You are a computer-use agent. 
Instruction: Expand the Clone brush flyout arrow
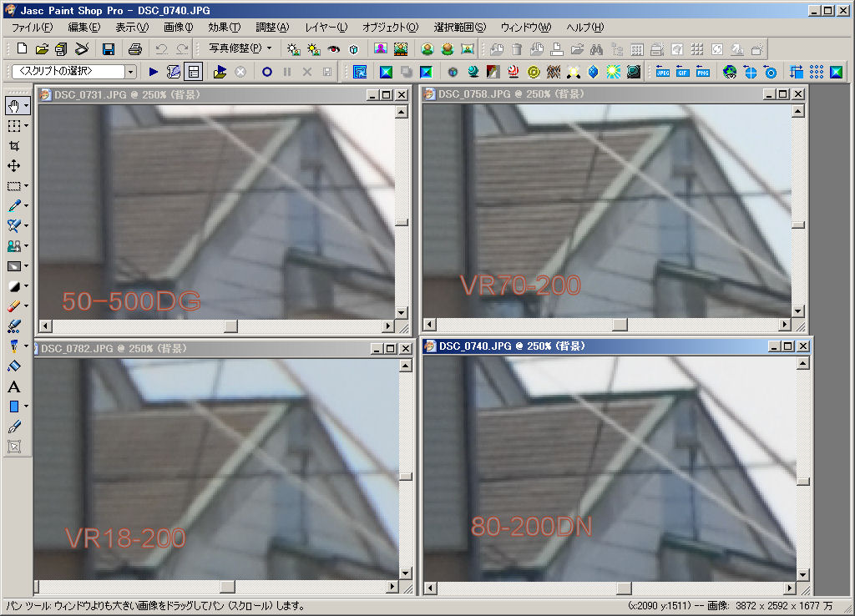(26, 246)
